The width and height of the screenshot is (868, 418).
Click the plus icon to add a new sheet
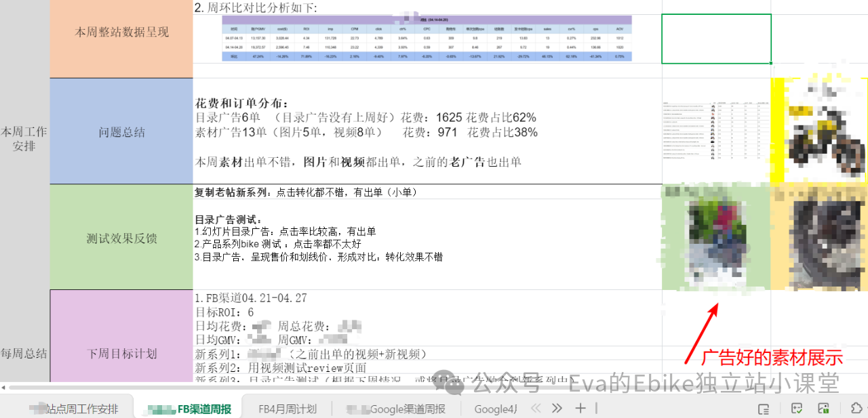[580, 408]
